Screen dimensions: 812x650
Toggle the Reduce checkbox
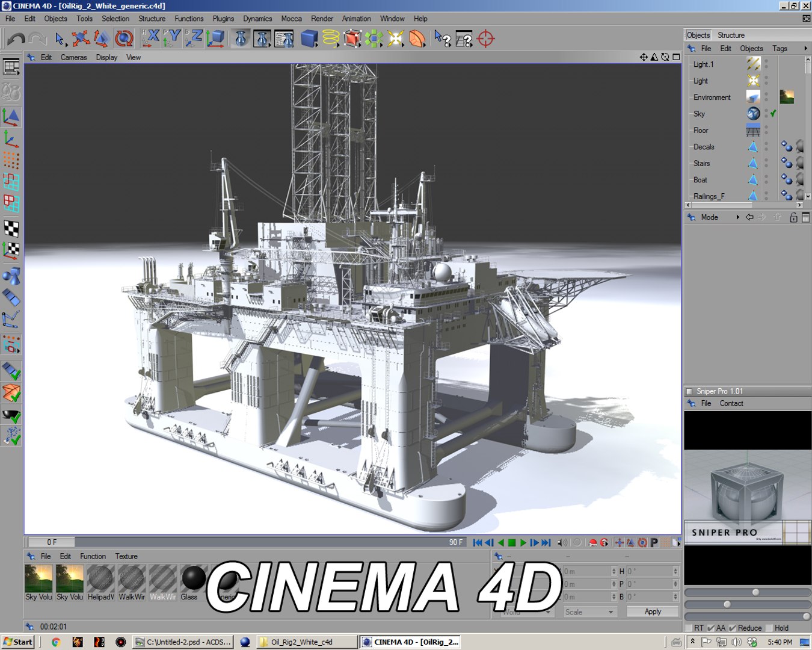732,628
